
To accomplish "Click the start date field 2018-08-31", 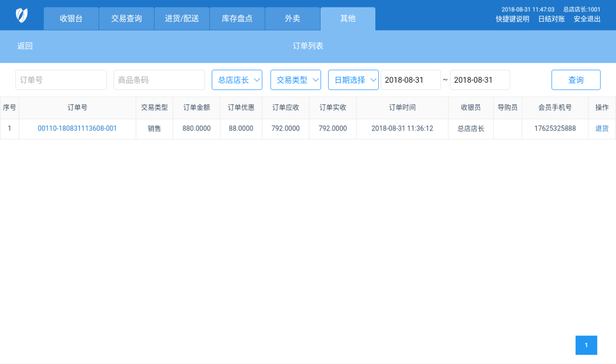I will coord(410,80).
